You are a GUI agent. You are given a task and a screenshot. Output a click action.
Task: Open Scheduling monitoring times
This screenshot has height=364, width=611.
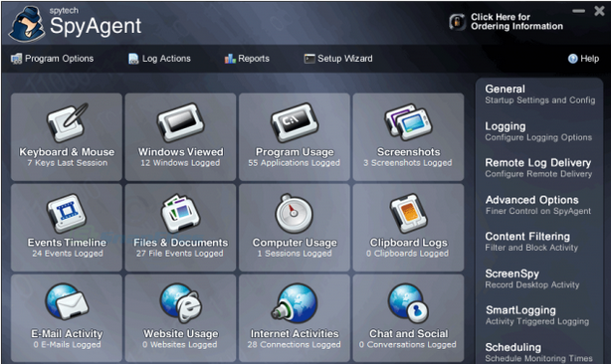pos(539,352)
